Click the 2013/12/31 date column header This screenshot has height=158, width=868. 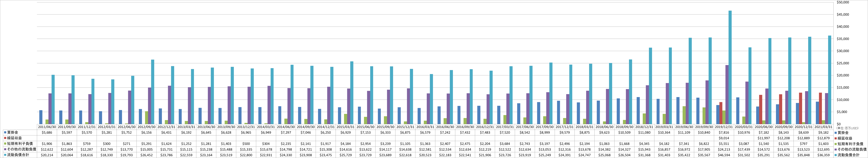point(246,127)
